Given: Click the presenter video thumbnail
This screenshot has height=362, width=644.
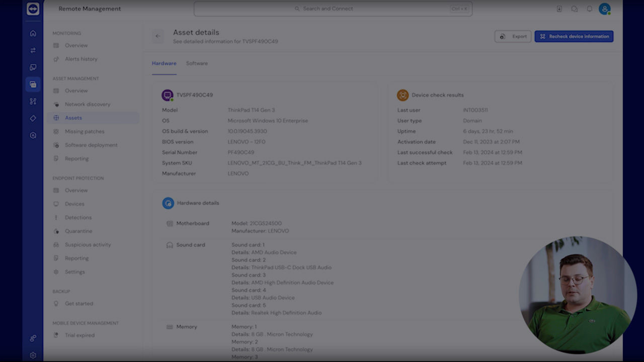Looking at the screenshot, I should click(577, 295).
